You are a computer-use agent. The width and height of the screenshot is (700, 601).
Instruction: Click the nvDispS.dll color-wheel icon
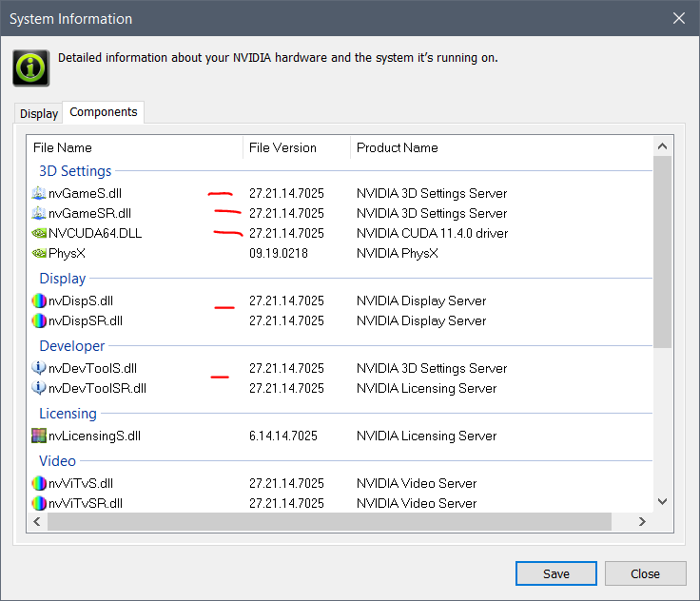(x=39, y=300)
